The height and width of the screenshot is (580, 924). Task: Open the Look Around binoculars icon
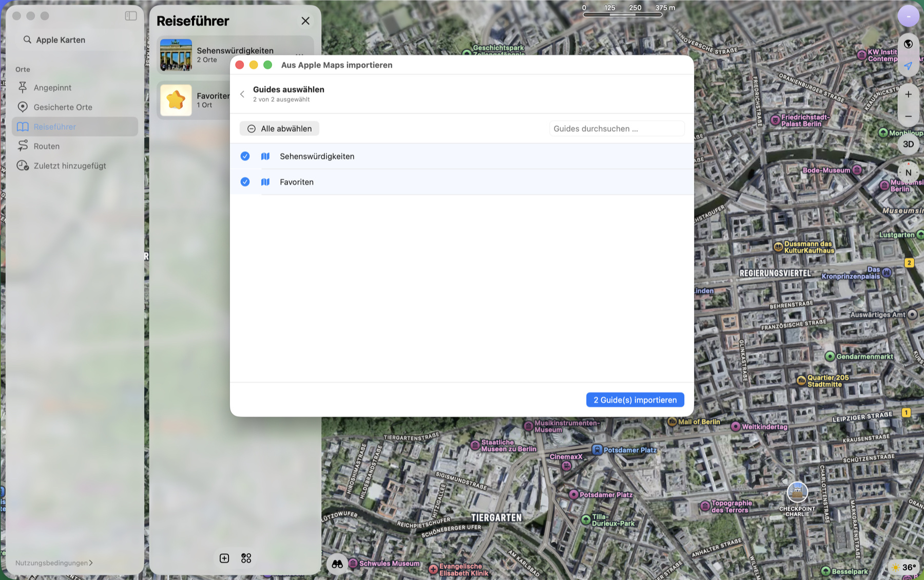(337, 564)
